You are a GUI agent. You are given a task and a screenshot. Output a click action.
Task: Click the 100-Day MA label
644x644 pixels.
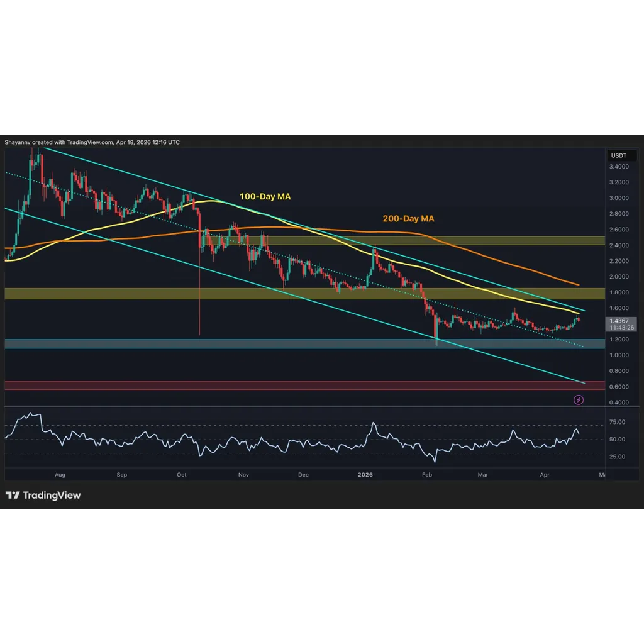[265, 196]
